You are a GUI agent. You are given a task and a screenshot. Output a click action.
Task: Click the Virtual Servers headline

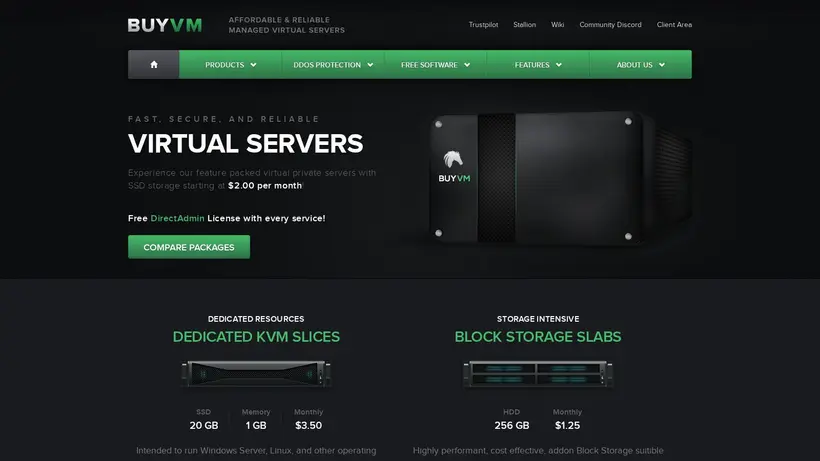(x=245, y=144)
